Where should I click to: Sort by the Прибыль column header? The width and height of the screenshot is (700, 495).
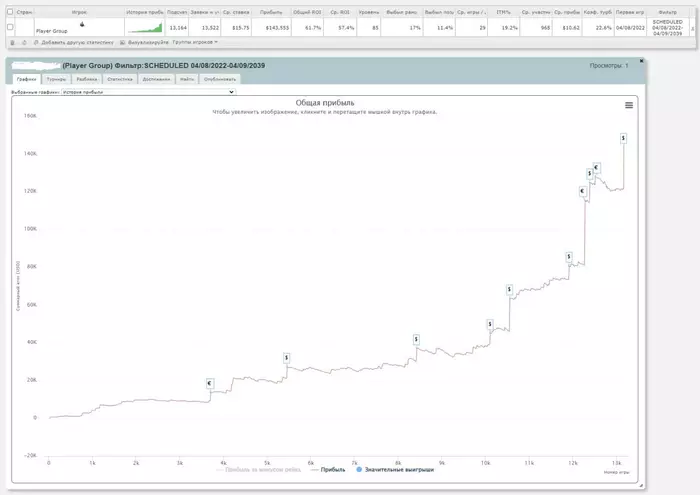point(271,12)
